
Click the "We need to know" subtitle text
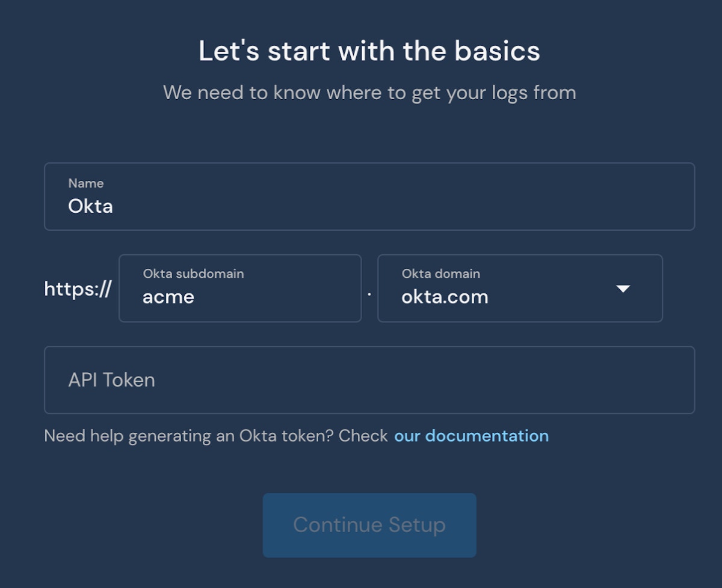pyautogui.click(x=369, y=93)
